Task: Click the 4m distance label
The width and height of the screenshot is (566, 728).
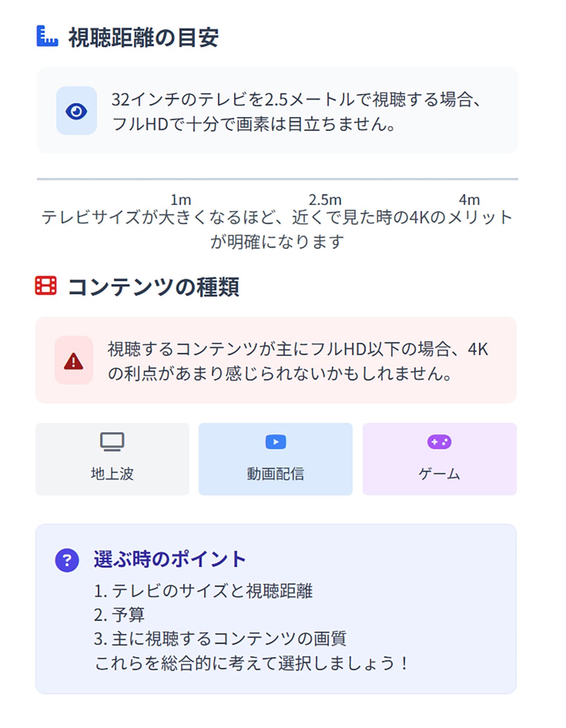Action: 469,200
